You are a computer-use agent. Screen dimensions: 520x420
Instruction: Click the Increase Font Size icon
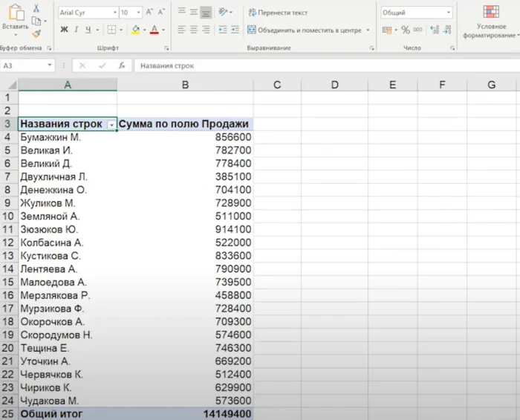pyautogui.click(x=150, y=13)
